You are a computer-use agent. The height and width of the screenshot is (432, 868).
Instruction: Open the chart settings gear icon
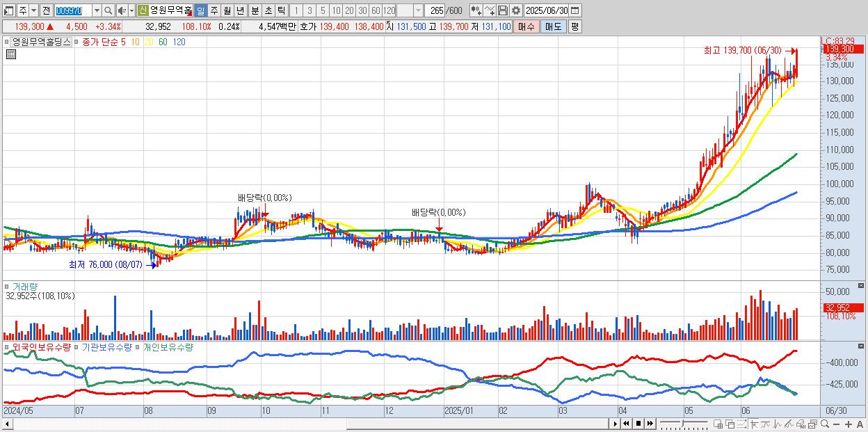[515, 10]
